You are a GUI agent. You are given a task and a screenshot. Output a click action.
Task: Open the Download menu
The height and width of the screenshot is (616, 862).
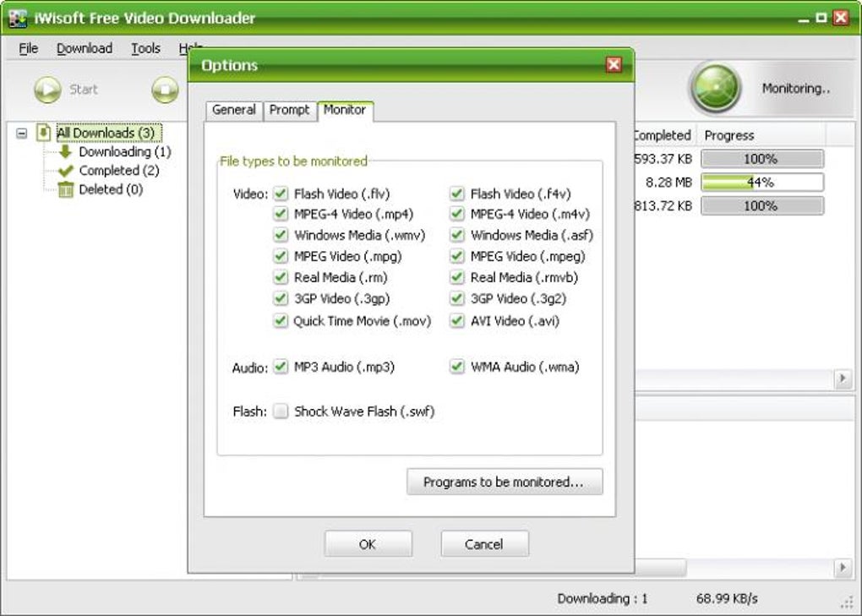click(x=85, y=48)
